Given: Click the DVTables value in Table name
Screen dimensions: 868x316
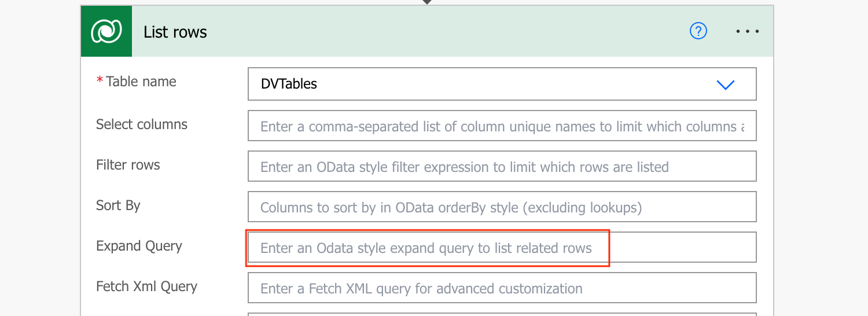Looking at the screenshot, I should [289, 84].
